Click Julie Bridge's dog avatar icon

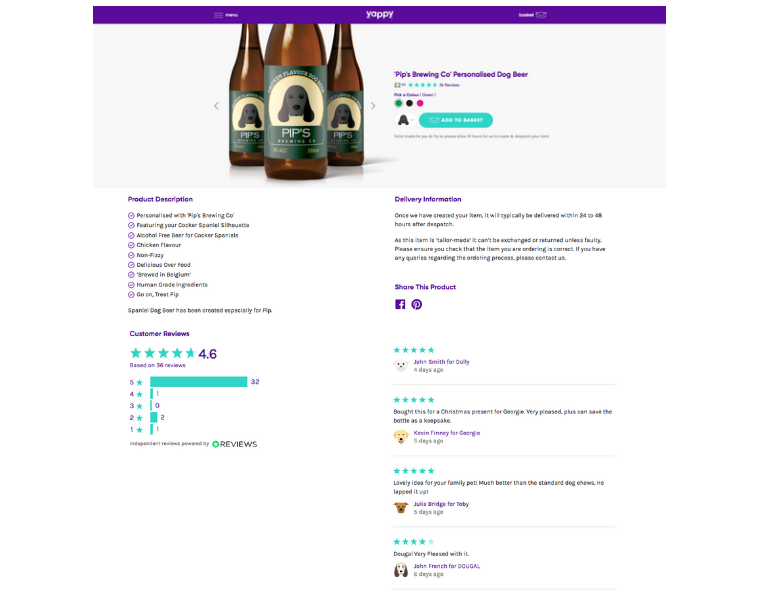(401, 507)
